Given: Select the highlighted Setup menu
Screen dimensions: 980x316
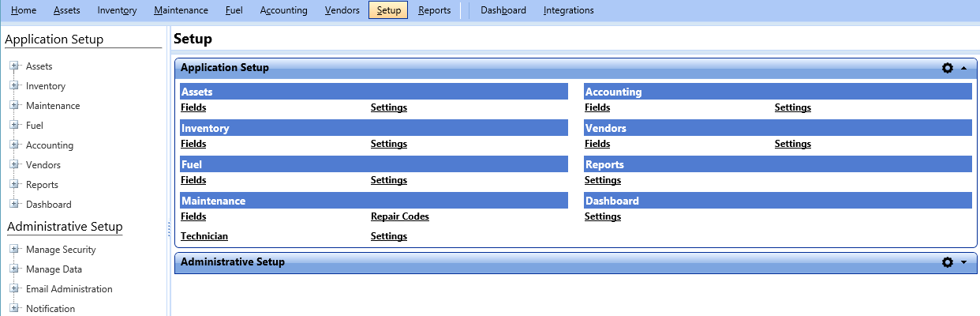Looking at the screenshot, I should pos(388,10).
